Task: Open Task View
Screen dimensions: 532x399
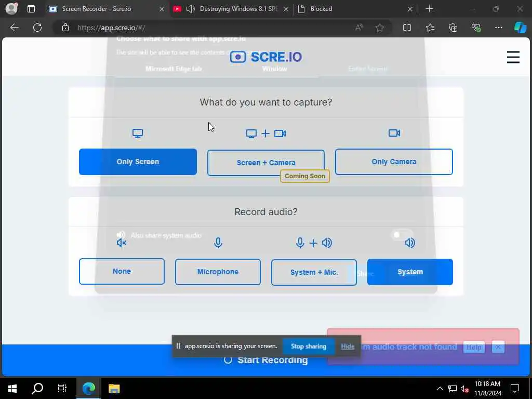Action: [x=62, y=389]
